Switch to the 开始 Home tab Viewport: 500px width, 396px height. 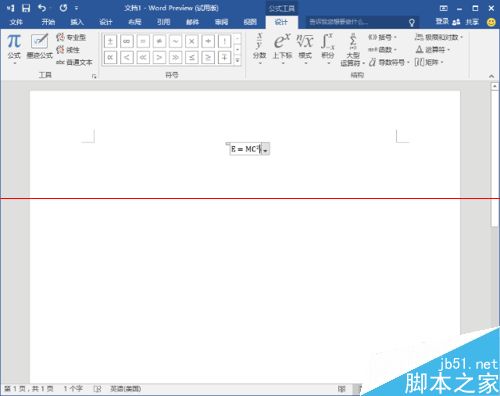[48, 22]
